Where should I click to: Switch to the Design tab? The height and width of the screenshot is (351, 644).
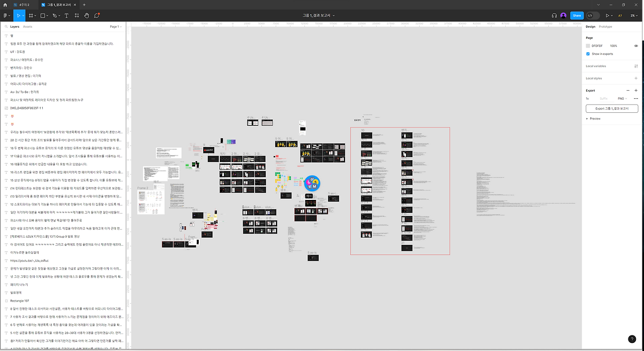point(590,27)
